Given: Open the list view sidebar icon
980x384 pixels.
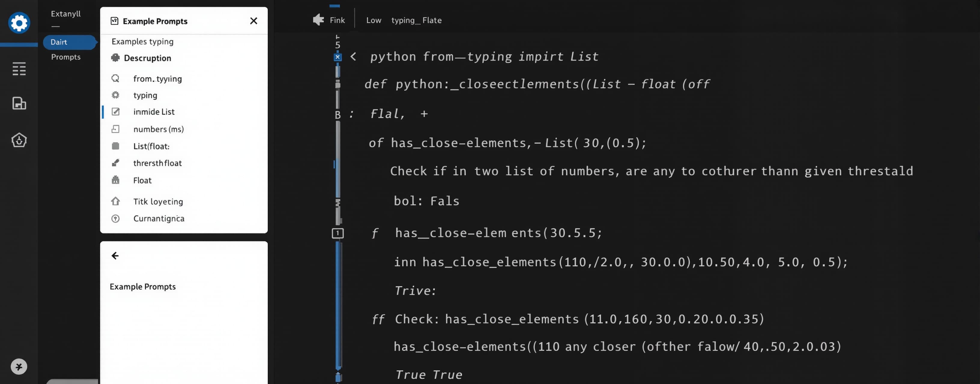Looking at the screenshot, I should pos(19,69).
